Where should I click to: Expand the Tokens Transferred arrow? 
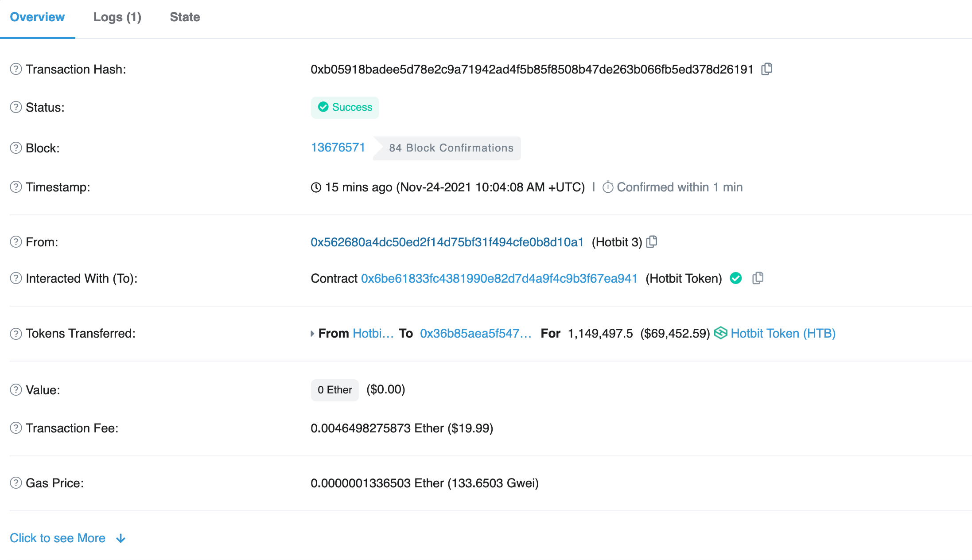click(312, 334)
